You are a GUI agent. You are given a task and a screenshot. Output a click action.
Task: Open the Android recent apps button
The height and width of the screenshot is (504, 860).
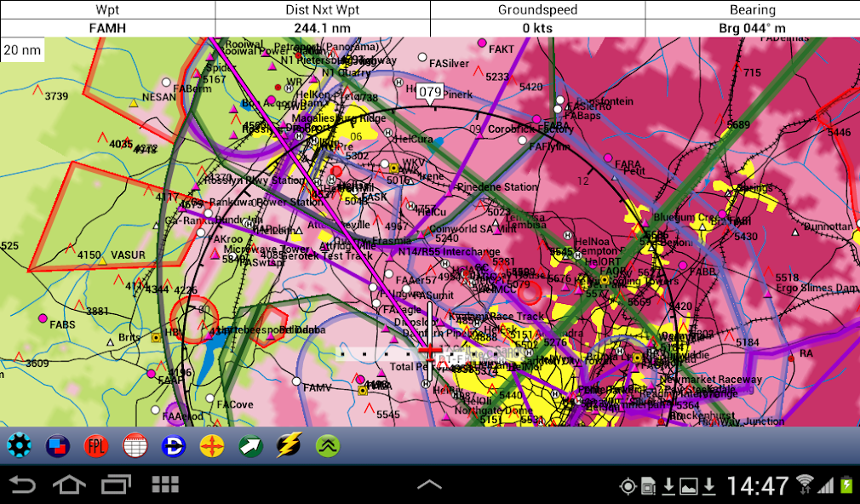click(116, 484)
